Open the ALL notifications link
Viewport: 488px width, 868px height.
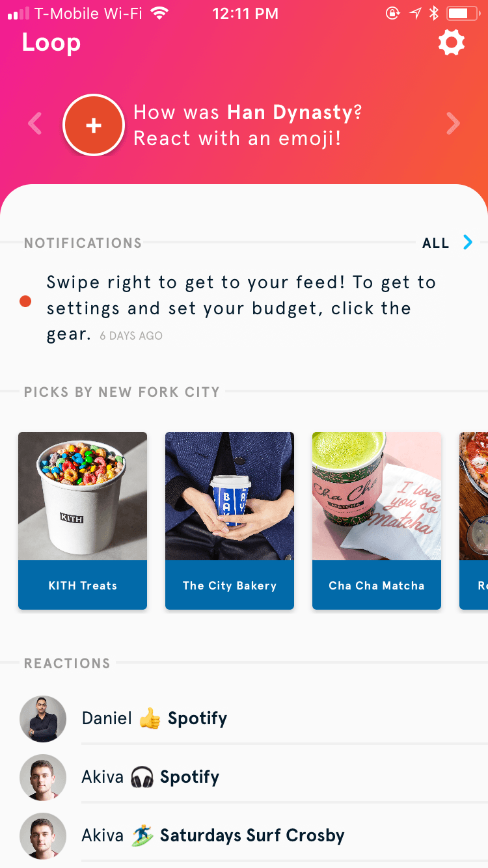[x=435, y=243]
